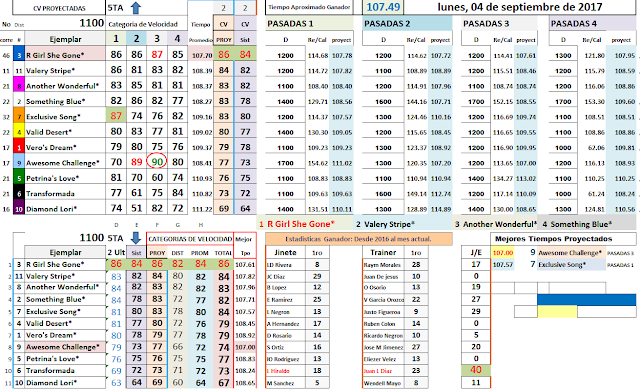
Task: Click the red jockey name L Hiraldo
Action: 278,371
